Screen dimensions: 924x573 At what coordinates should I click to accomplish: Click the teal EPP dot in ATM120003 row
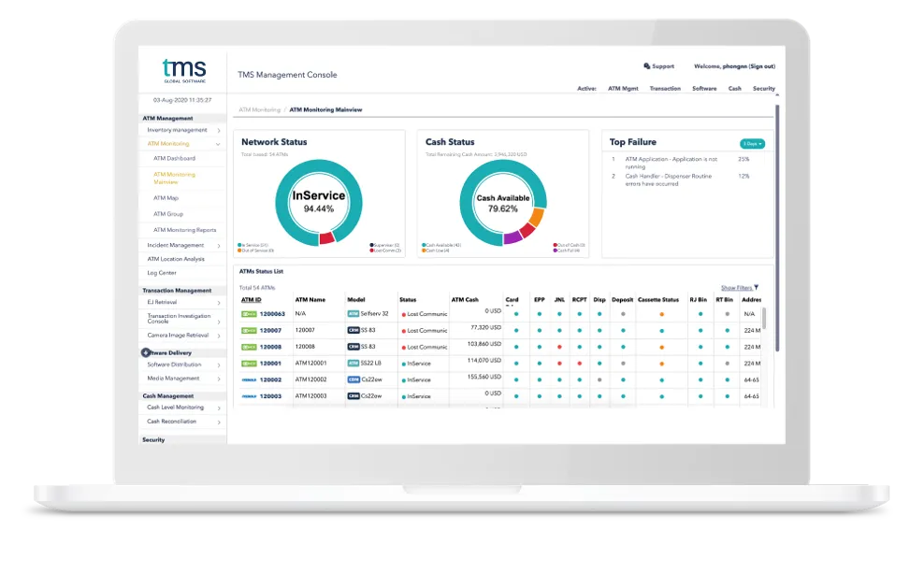tap(540, 396)
